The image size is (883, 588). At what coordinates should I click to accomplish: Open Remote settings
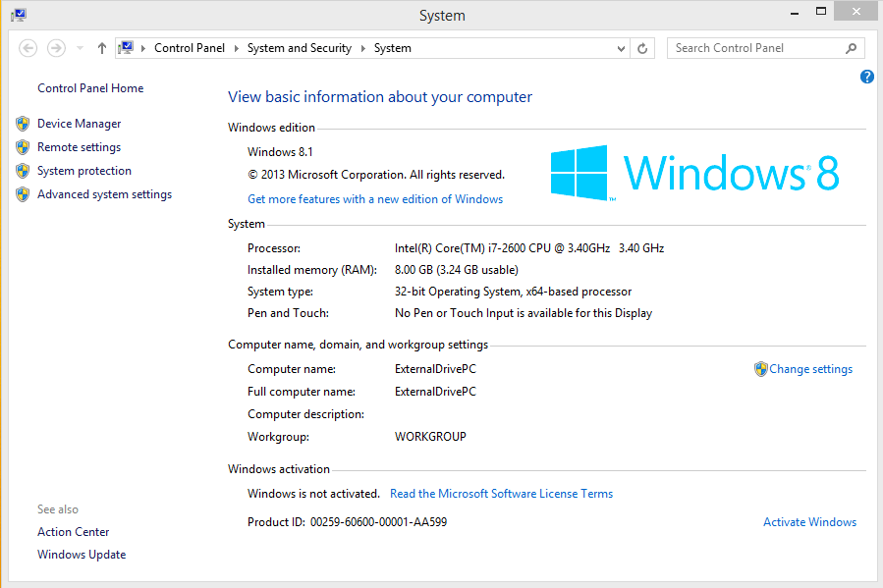point(79,147)
